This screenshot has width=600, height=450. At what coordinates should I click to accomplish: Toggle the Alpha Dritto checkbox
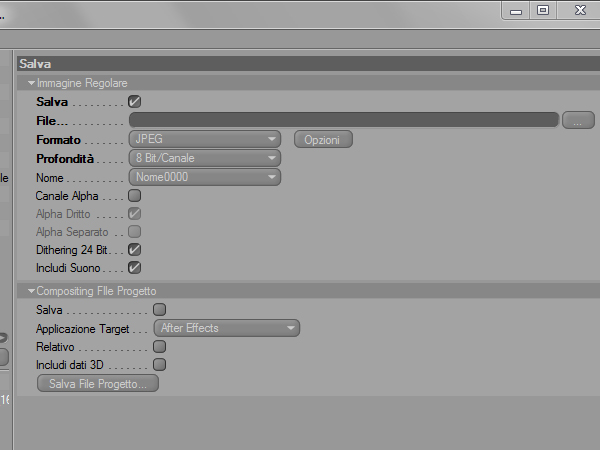[x=134, y=214]
